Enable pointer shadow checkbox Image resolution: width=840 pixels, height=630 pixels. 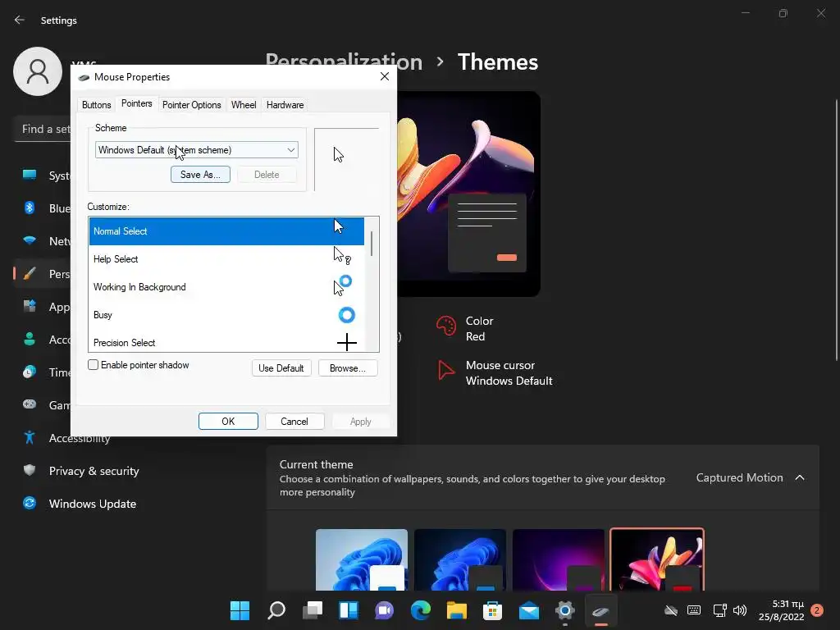click(x=94, y=365)
